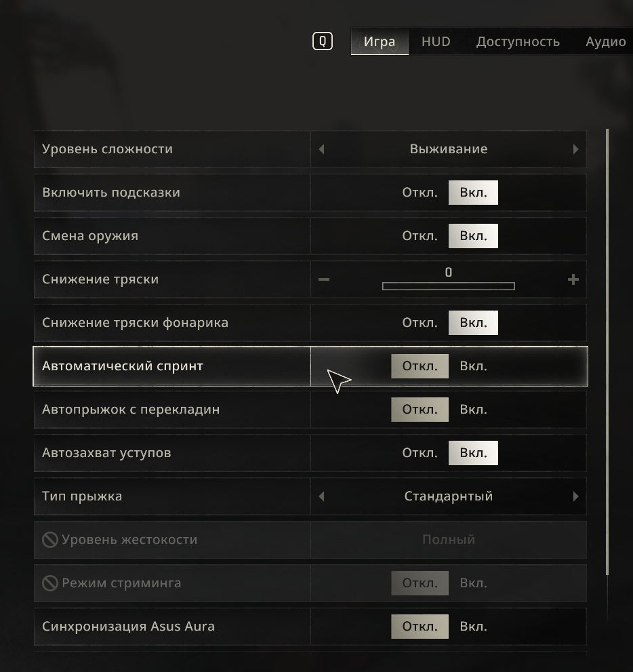Select the Синхронизация Asus Aura label

click(128, 627)
